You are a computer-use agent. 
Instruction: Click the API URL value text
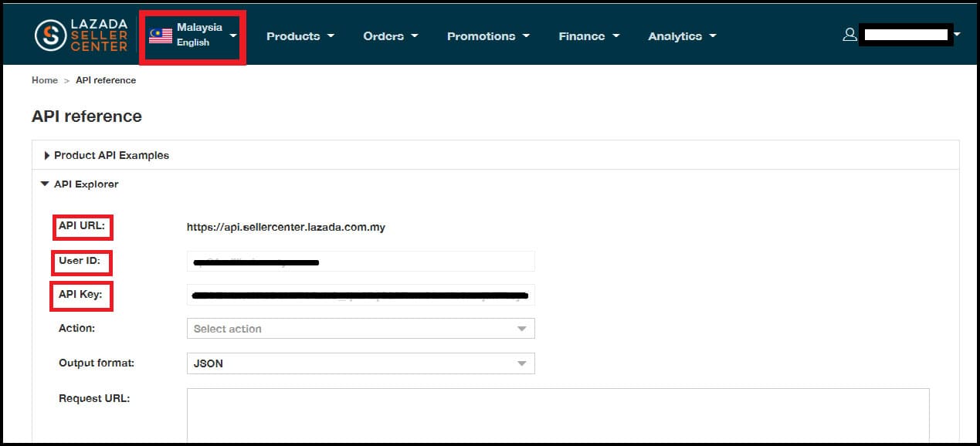(x=286, y=228)
